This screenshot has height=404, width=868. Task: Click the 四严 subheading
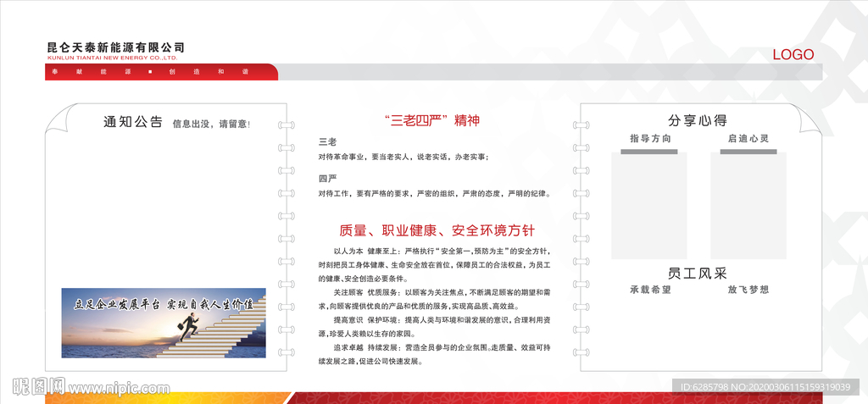pyautogui.click(x=327, y=179)
